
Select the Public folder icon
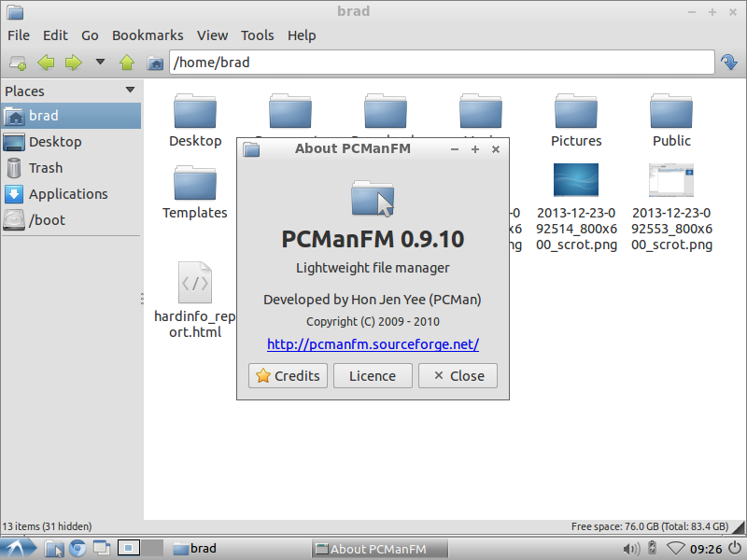click(671, 111)
